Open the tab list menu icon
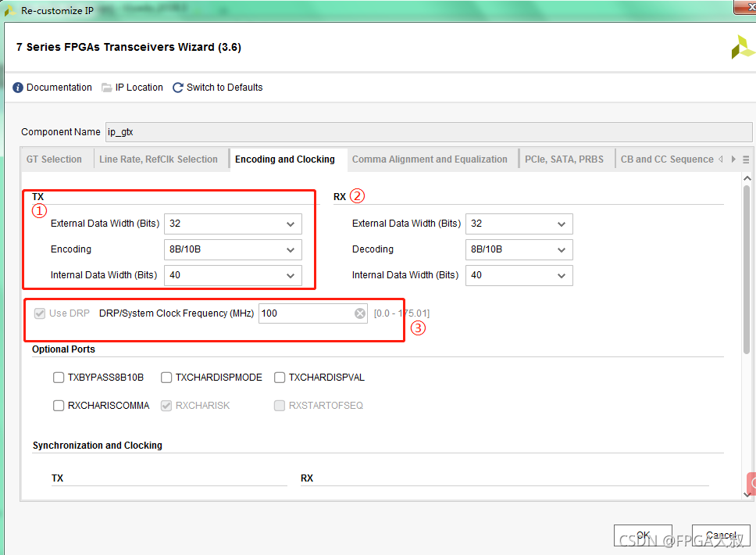 click(x=746, y=159)
